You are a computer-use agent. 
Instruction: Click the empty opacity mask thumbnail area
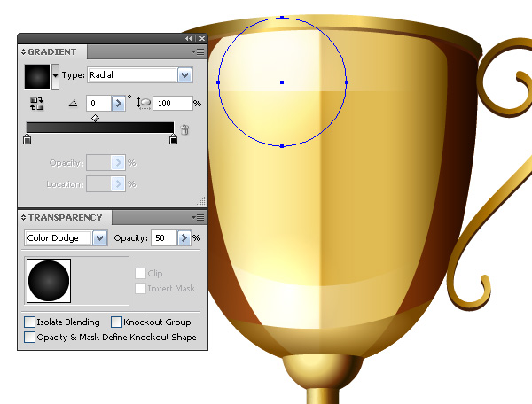[100, 281]
